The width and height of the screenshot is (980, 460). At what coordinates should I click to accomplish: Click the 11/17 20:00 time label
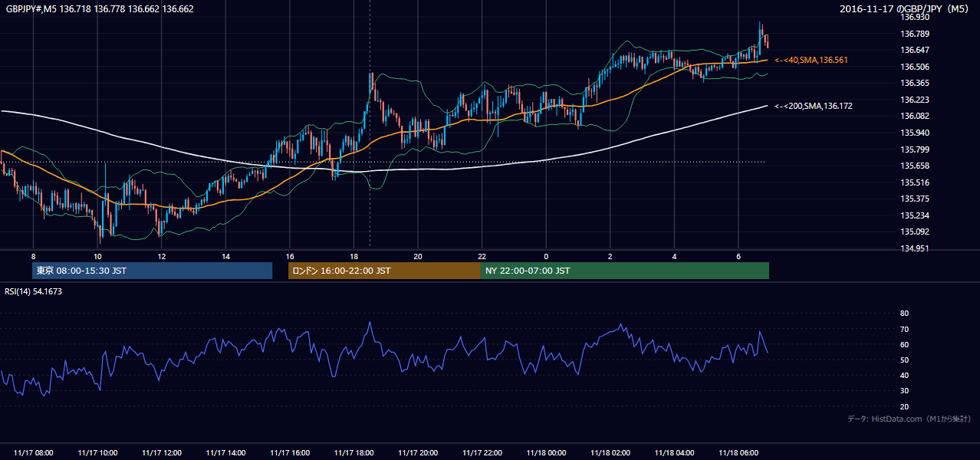[x=418, y=453]
